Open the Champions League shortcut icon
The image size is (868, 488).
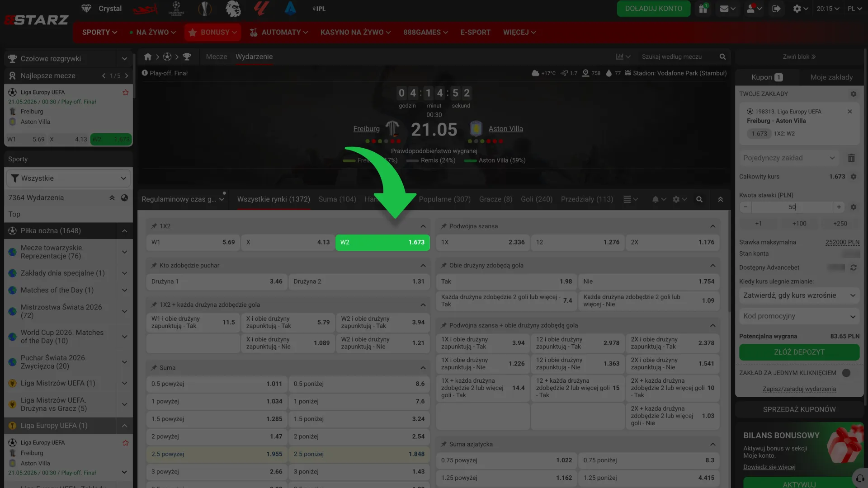pos(176,9)
